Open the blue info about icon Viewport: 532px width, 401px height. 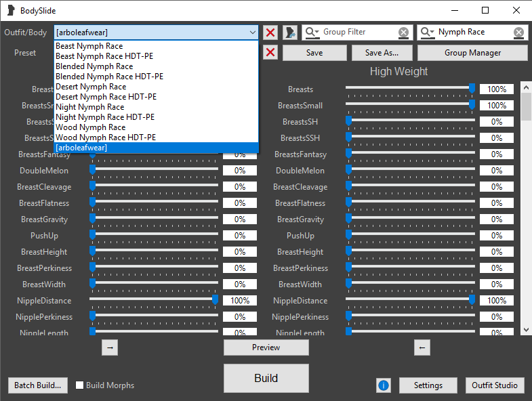[x=384, y=385]
